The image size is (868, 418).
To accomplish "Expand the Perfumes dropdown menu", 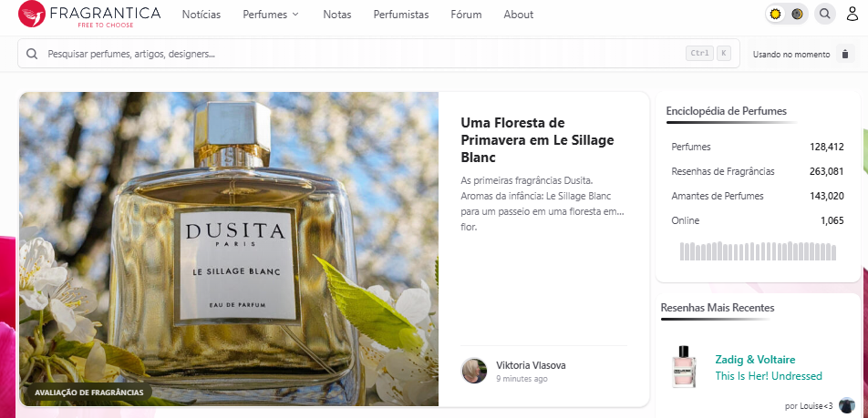I will (271, 15).
